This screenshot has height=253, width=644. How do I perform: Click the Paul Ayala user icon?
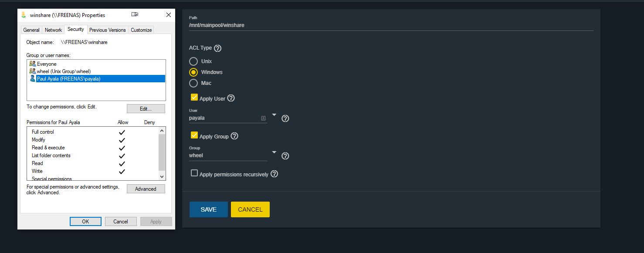tap(33, 78)
